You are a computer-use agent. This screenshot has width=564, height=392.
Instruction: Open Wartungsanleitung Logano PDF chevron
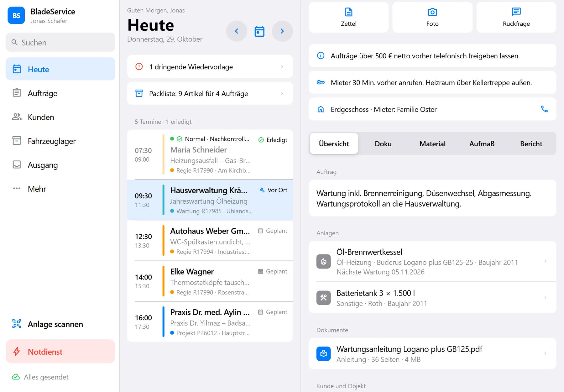[x=545, y=353]
